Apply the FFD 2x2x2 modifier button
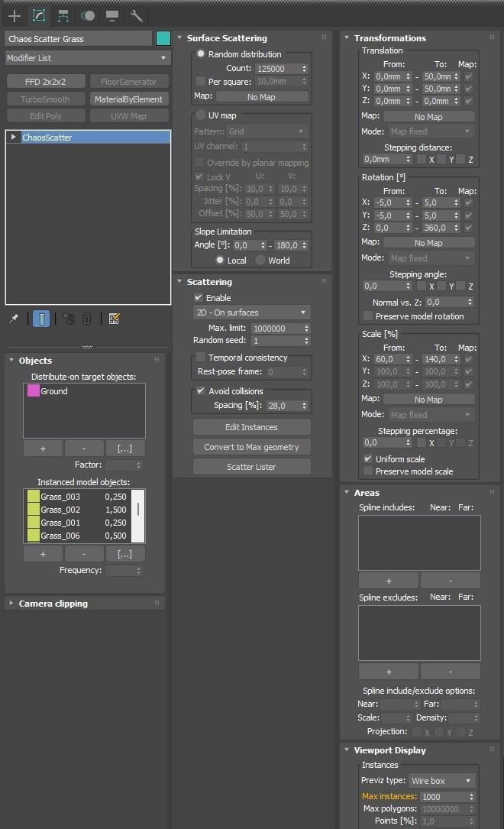This screenshot has width=504, height=829. [46, 82]
